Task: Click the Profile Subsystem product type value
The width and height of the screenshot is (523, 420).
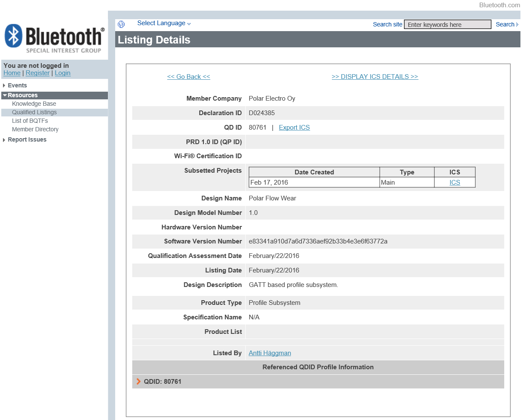Action: 275,303
